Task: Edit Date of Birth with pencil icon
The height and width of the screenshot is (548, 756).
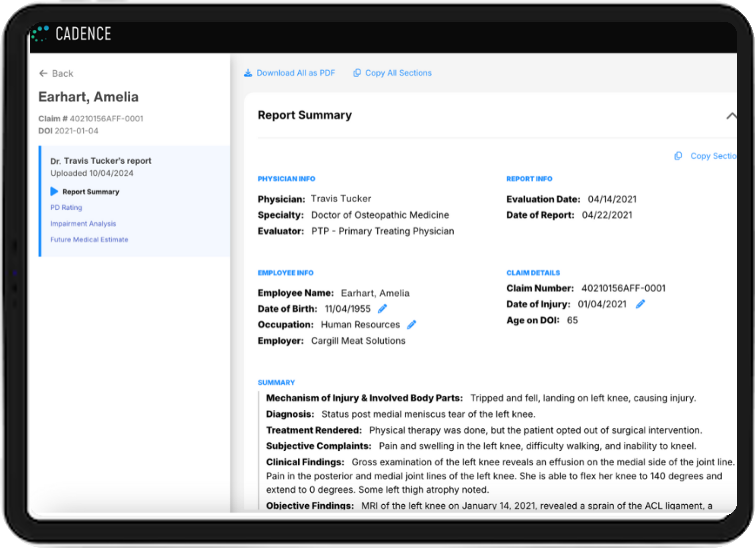Action: pyautogui.click(x=382, y=309)
